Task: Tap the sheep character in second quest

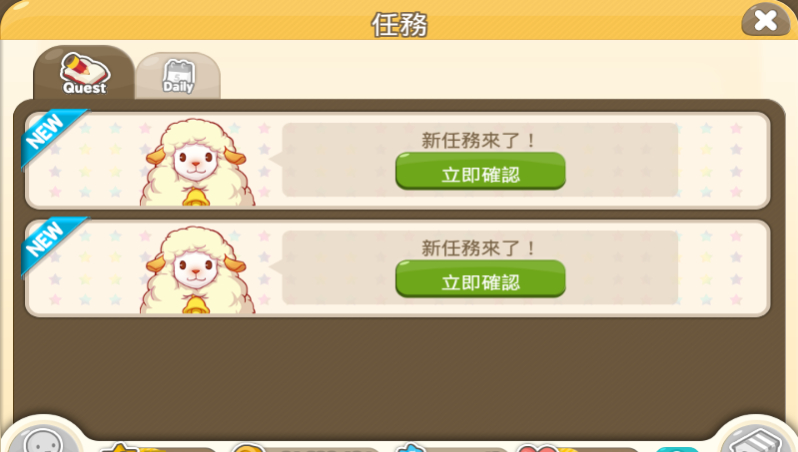Action: point(197,271)
